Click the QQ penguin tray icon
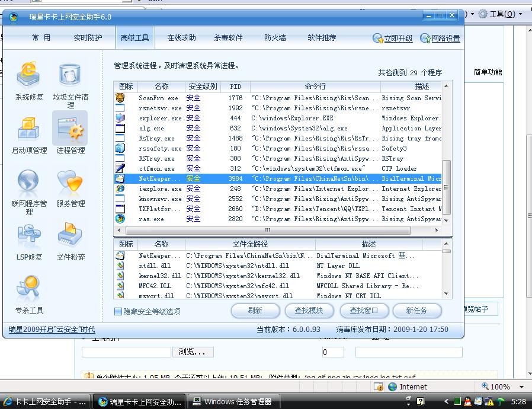The height and width of the screenshot is (409, 532). (x=467, y=401)
